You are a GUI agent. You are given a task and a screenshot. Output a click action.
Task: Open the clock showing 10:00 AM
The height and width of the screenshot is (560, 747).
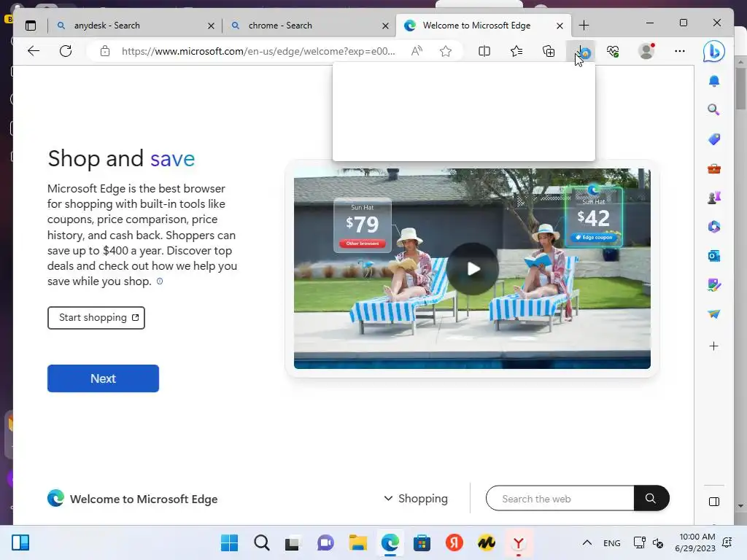click(x=695, y=542)
